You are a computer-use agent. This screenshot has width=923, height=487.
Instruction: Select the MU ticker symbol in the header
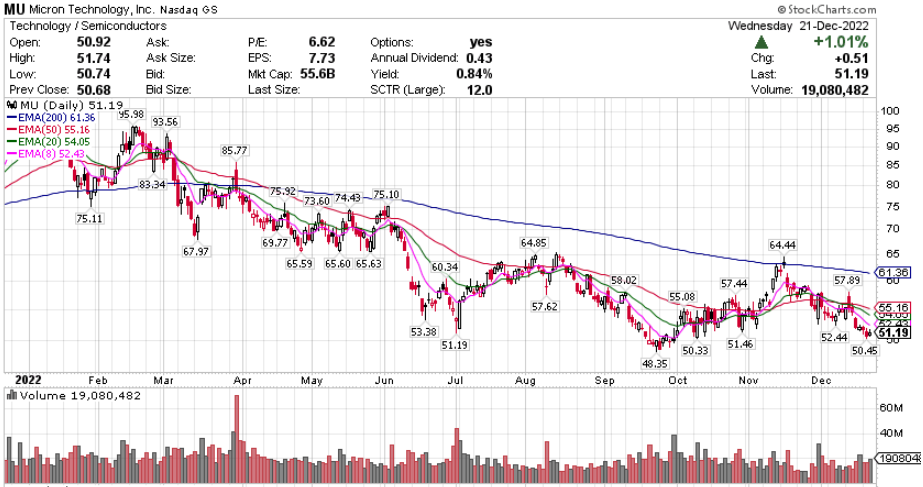(x=15, y=9)
